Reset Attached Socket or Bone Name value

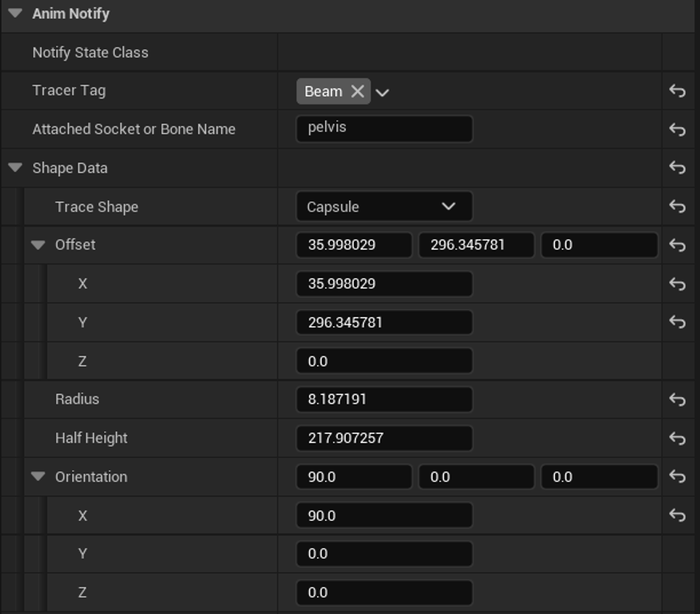tap(677, 130)
